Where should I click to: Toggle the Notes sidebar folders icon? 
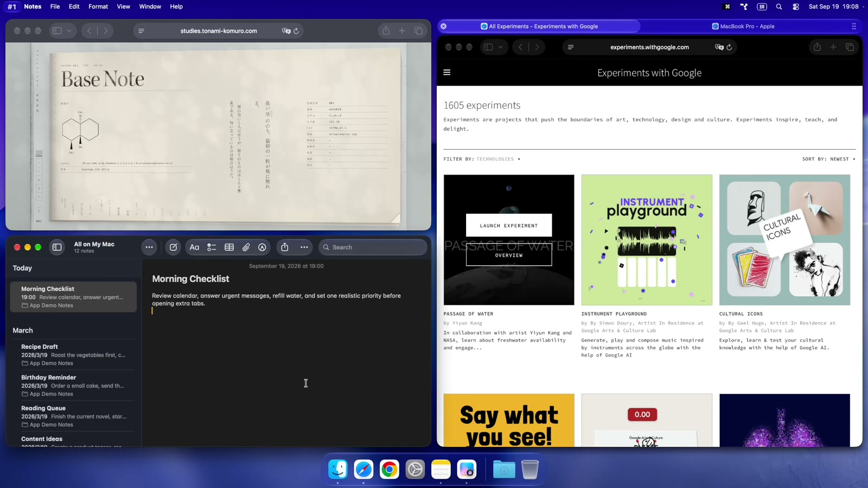[57, 247]
